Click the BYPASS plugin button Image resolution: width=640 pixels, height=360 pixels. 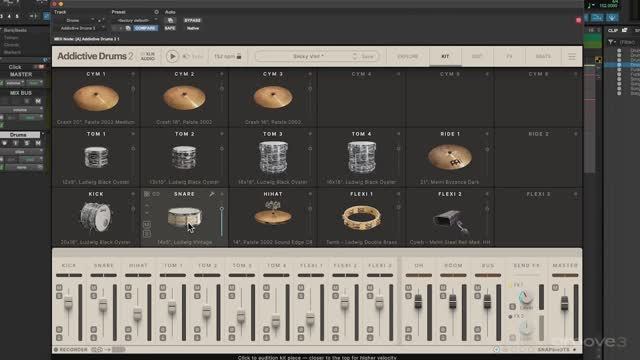pos(192,20)
